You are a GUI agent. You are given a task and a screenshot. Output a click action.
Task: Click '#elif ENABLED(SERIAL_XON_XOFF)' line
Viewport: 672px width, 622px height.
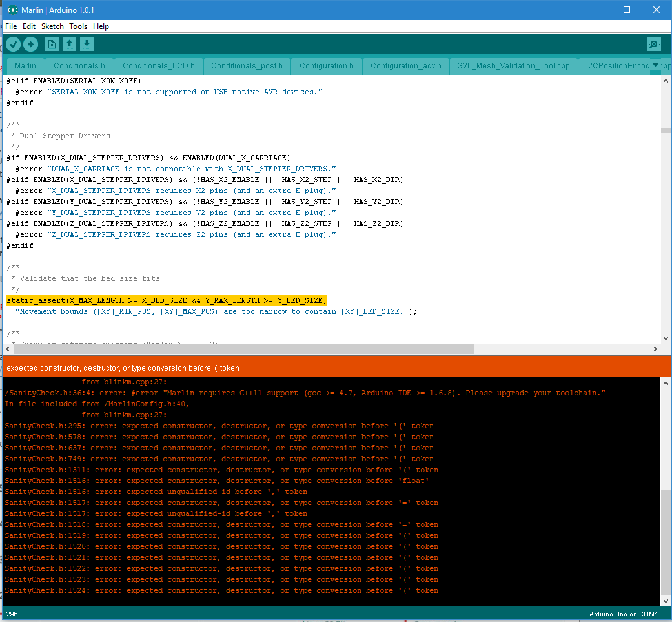[x=74, y=81]
